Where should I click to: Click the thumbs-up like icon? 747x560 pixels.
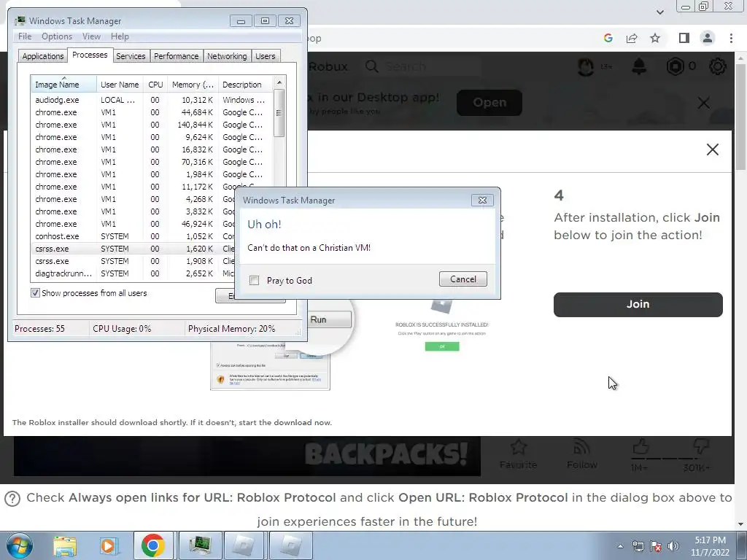pyautogui.click(x=640, y=447)
